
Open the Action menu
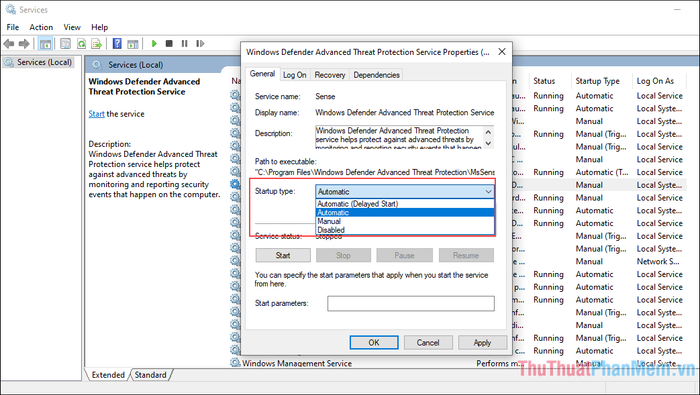click(41, 27)
